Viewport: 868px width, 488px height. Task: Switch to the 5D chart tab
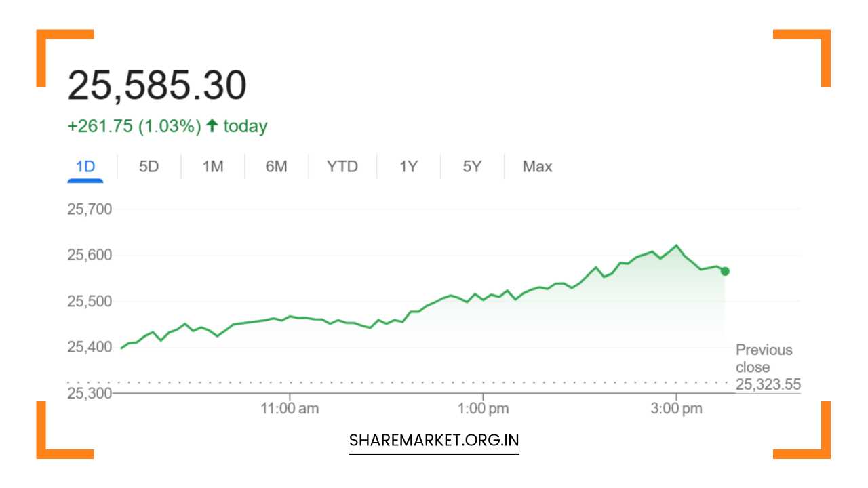(x=149, y=167)
